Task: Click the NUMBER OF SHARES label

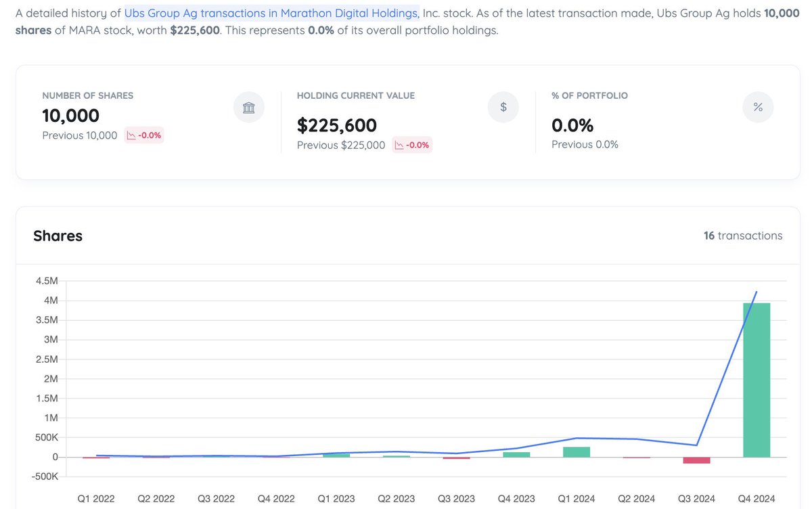Action: click(88, 95)
